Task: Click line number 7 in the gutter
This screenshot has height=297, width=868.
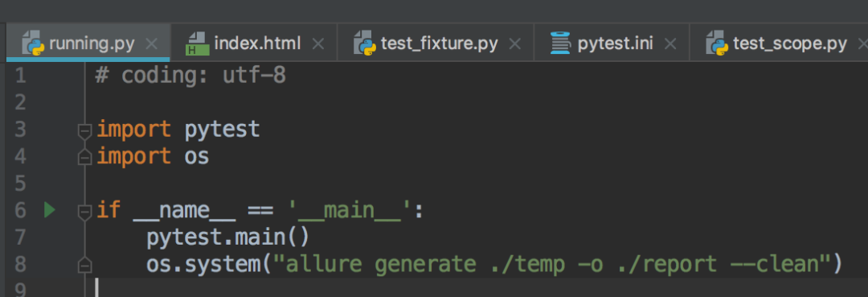Action: click(20, 237)
